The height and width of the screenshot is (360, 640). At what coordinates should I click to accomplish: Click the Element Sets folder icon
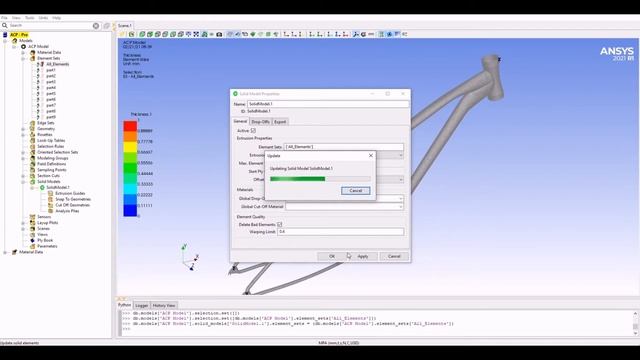point(33,58)
